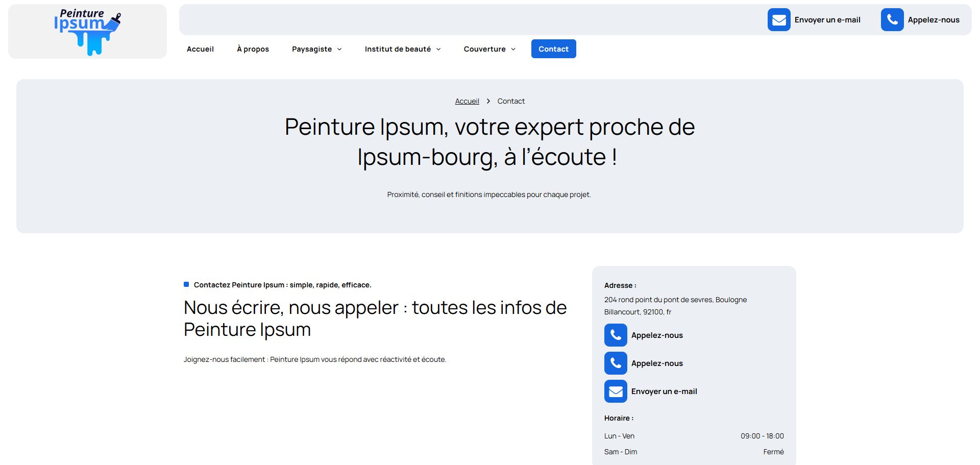This screenshot has width=980, height=465.
Task: Click the second phone icon in the address card
Action: pos(616,363)
